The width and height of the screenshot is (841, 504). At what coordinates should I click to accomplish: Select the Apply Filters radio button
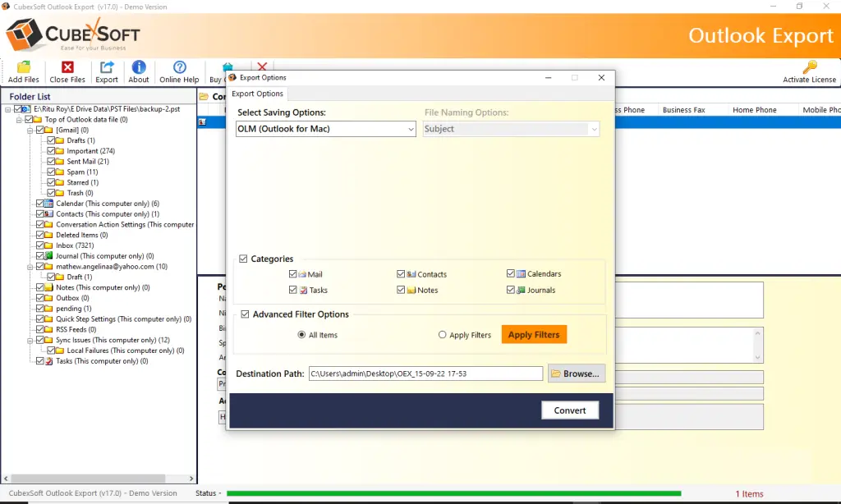(442, 335)
